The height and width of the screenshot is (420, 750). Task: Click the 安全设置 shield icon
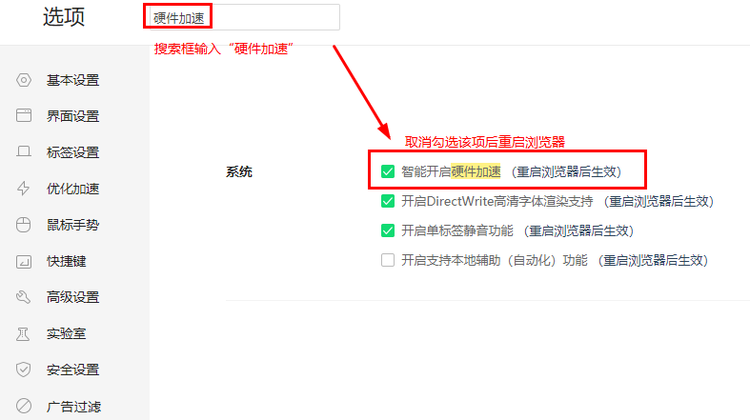pyautogui.click(x=23, y=369)
